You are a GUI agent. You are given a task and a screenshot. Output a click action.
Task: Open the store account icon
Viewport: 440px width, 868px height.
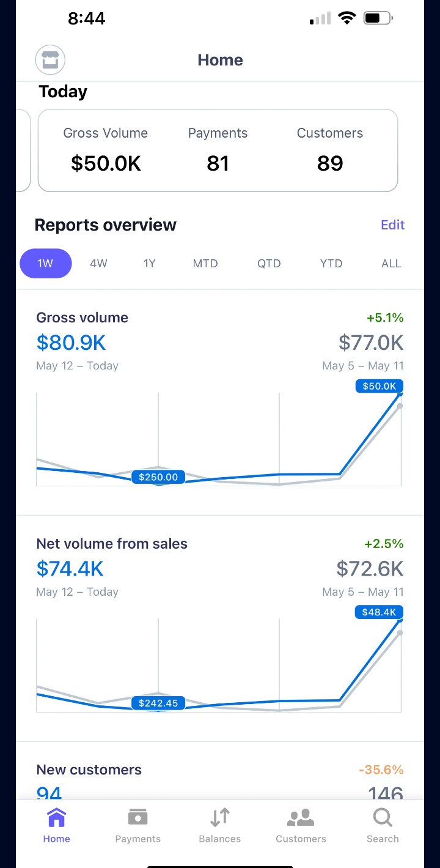[50, 60]
